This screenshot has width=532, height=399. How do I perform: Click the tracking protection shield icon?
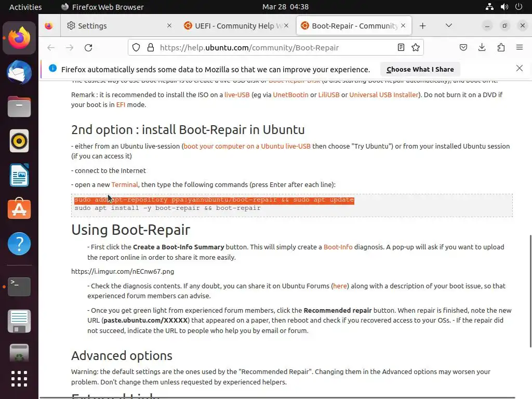coord(136,47)
